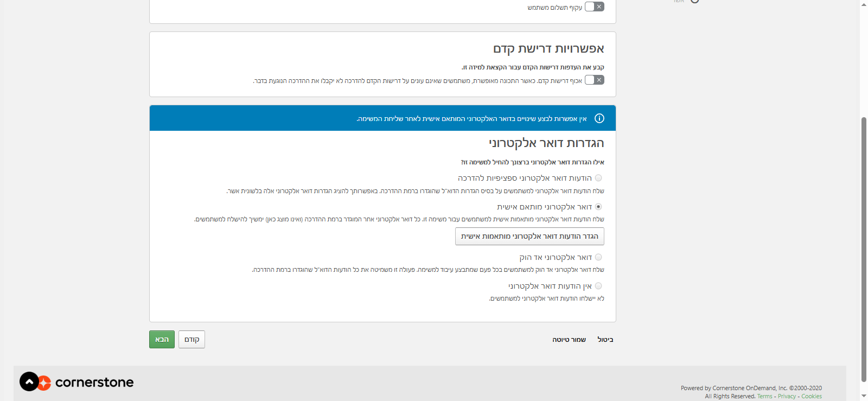
Task: Click the vertical scrollbar thumb
Action: (x=864, y=250)
